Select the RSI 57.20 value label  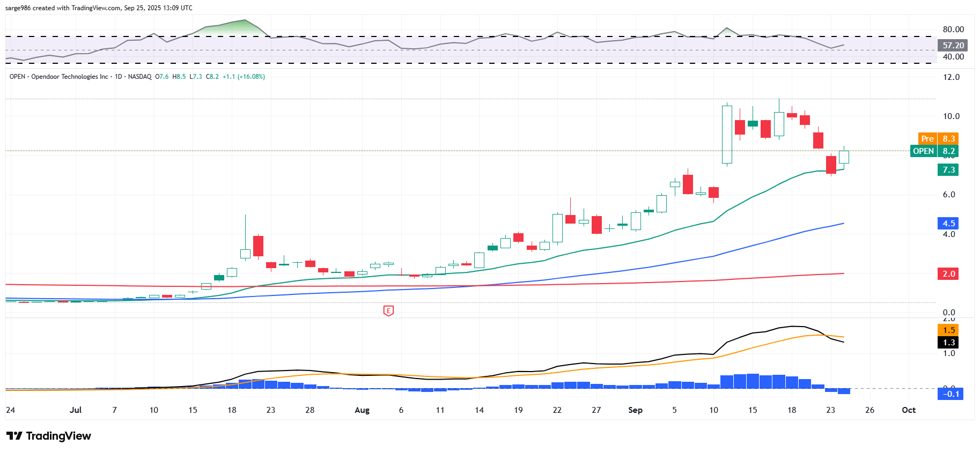953,46
